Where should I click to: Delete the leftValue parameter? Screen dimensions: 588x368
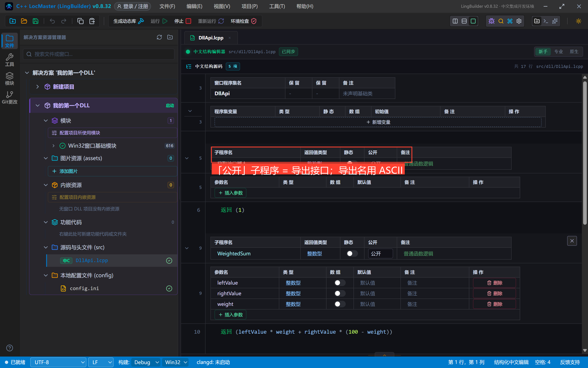click(x=494, y=283)
